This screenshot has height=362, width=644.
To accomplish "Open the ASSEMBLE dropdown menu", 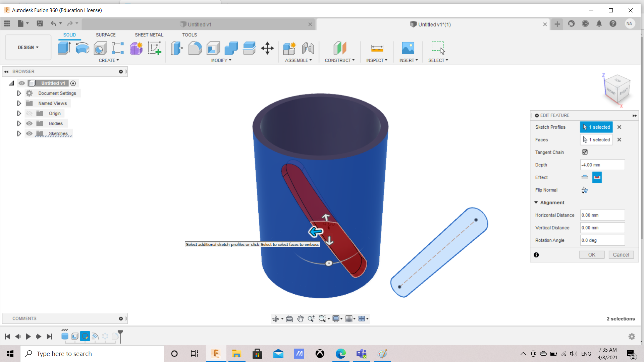I will tap(298, 60).
